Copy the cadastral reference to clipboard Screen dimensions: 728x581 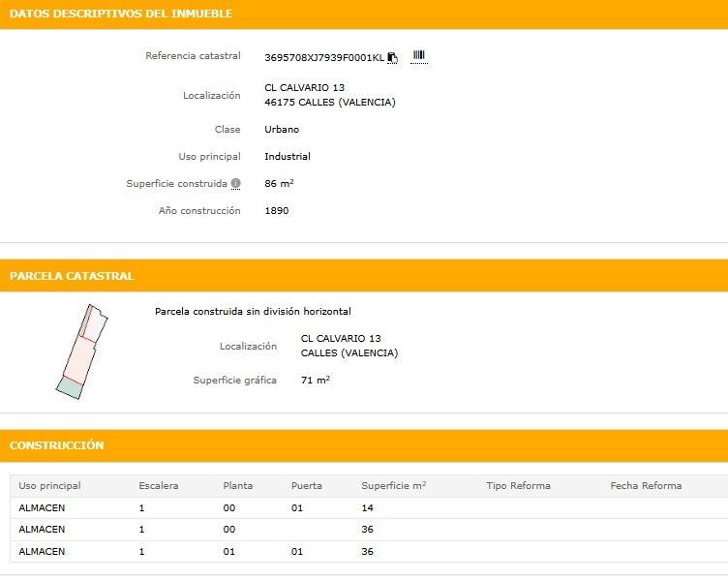392,57
